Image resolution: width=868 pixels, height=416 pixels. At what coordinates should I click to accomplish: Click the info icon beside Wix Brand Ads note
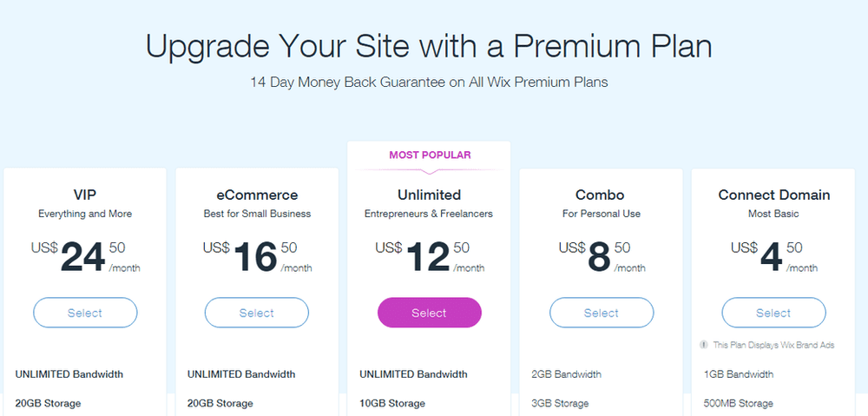pos(704,345)
